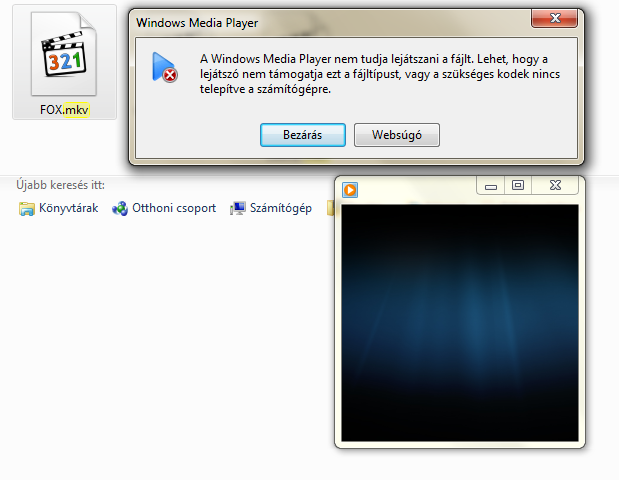Viewport: 619px width, 480px height.
Task: Open Websúgó web help button
Action: 397,135
